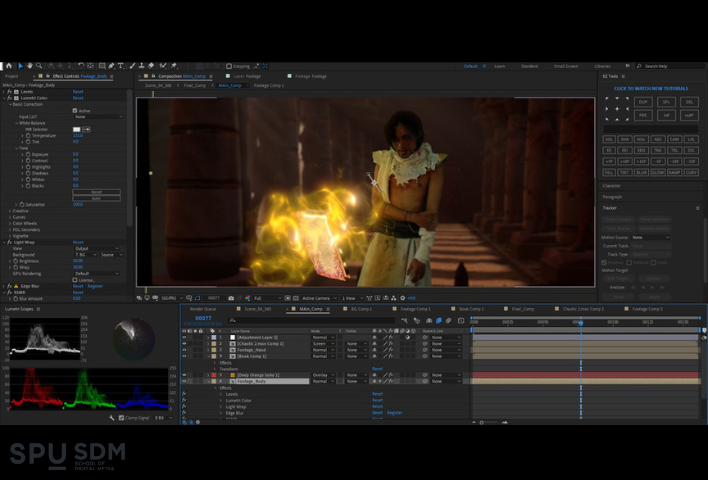Switch to BG Comp 1 timeline tab

click(361, 309)
